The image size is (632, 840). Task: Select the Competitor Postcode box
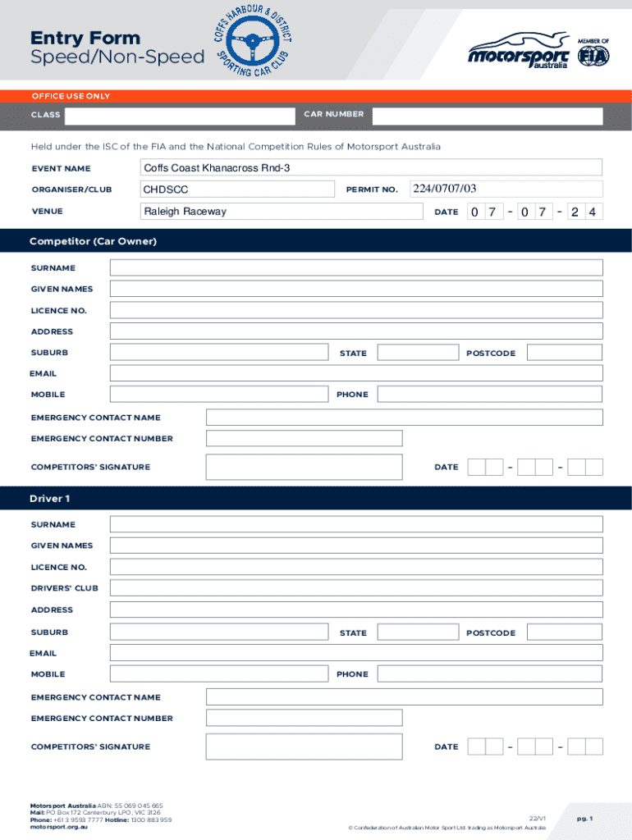pos(564,353)
